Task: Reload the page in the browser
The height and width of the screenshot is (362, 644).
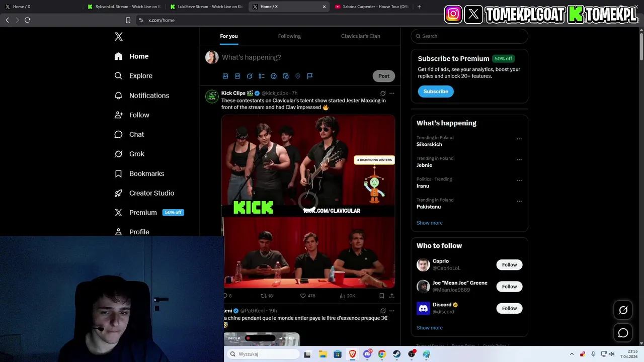Action: pyautogui.click(x=27, y=20)
